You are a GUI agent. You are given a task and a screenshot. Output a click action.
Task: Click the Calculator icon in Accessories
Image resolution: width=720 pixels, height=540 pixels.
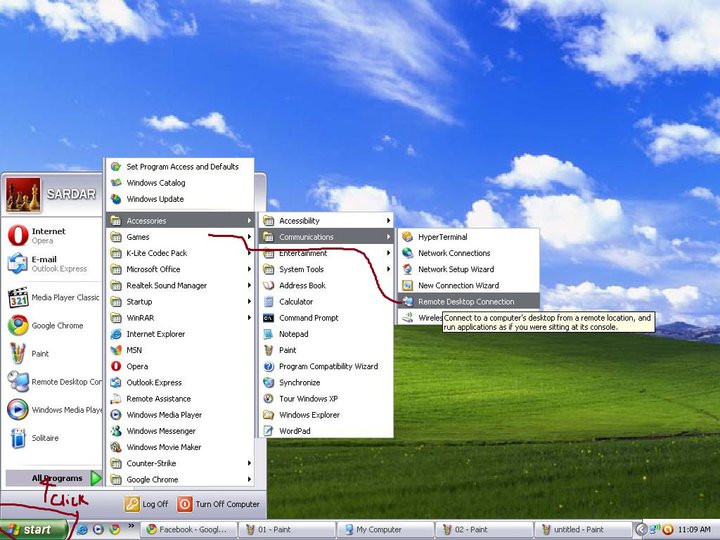[x=269, y=301]
